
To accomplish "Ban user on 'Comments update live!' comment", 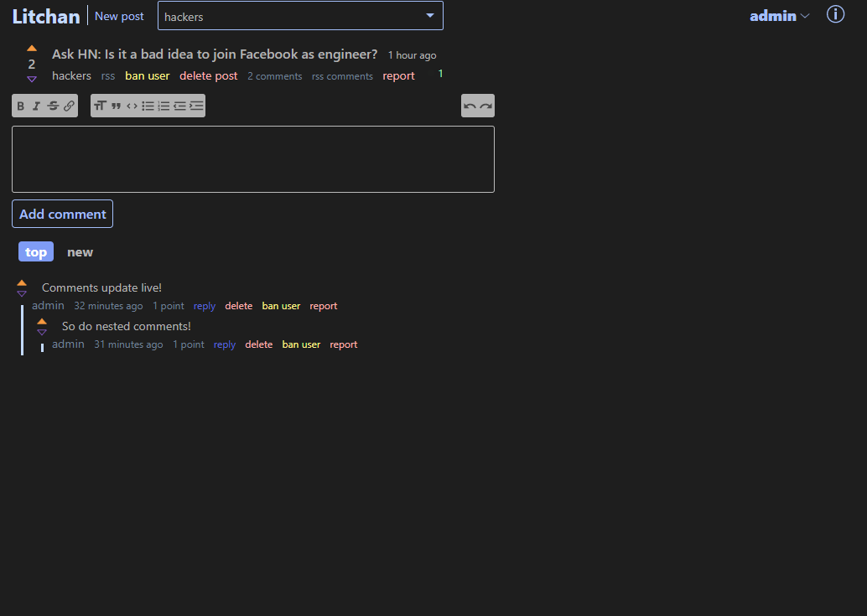I will click(x=281, y=306).
